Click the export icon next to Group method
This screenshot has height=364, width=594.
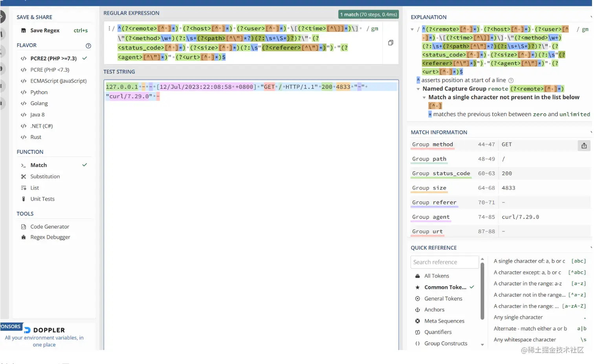tap(584, 145)
